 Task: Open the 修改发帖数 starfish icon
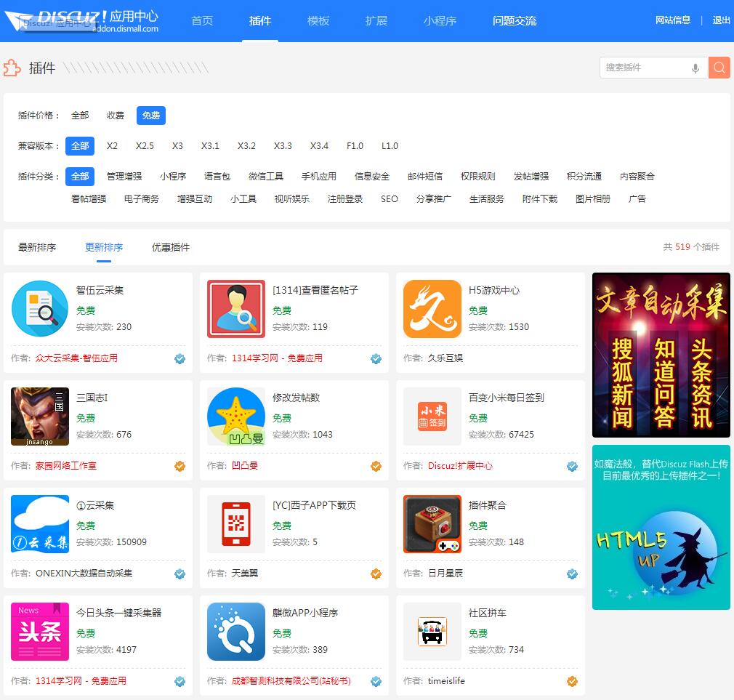[x=236, y=417]
